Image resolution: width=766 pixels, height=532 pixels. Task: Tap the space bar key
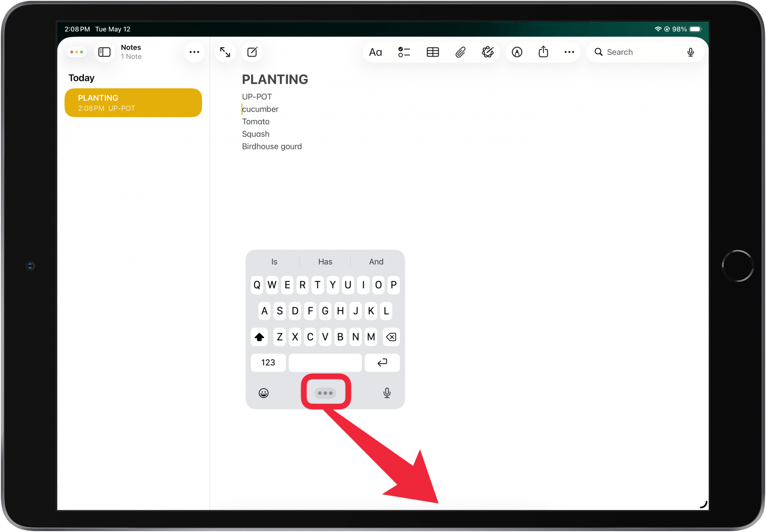point(325,363)
